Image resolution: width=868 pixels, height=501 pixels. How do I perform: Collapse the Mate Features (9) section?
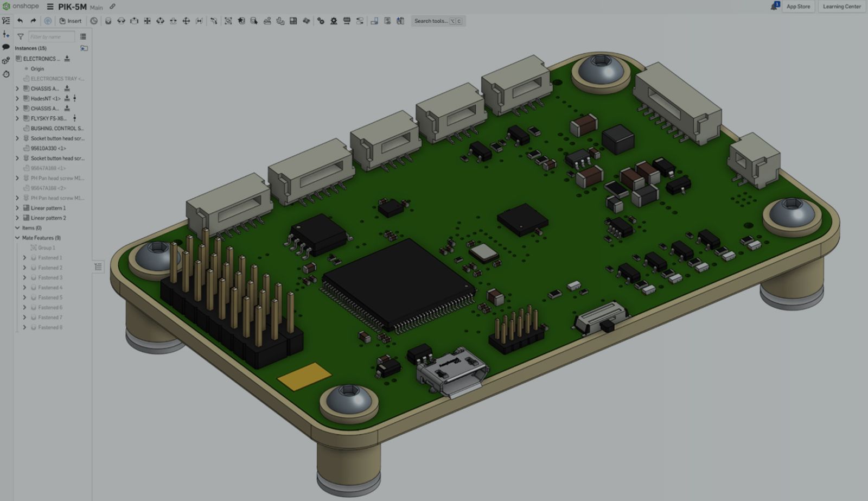pos(17,238)
